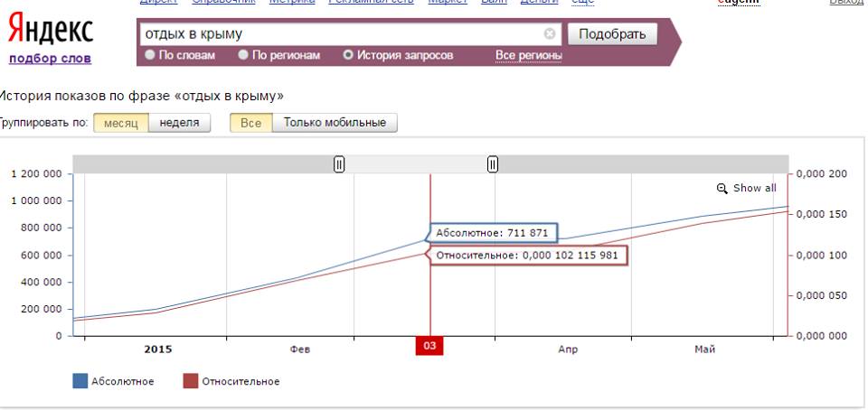Click the 'Май' axis label

point(705,349)
